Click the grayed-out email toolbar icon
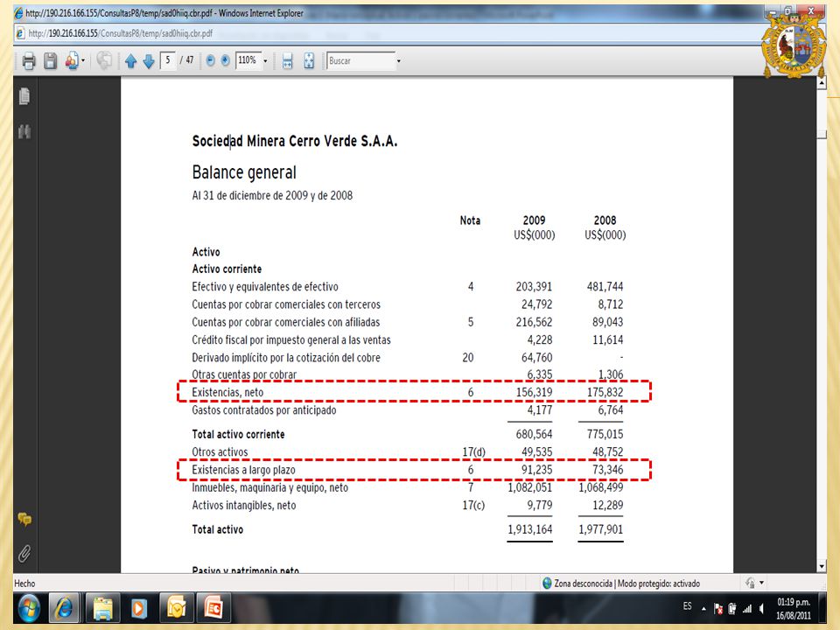Screen dimensions: 840x630 point(104,60)
